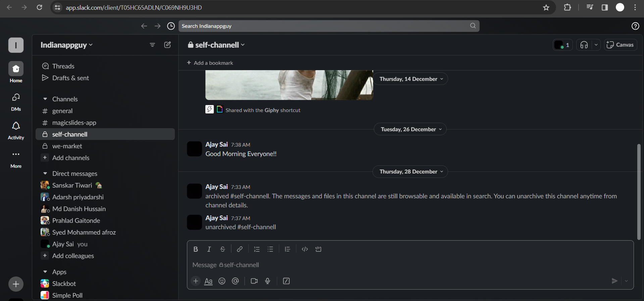Viewport: 644px width, 301px height.
Task: Click the round plus create button
Action: [16, 284]
